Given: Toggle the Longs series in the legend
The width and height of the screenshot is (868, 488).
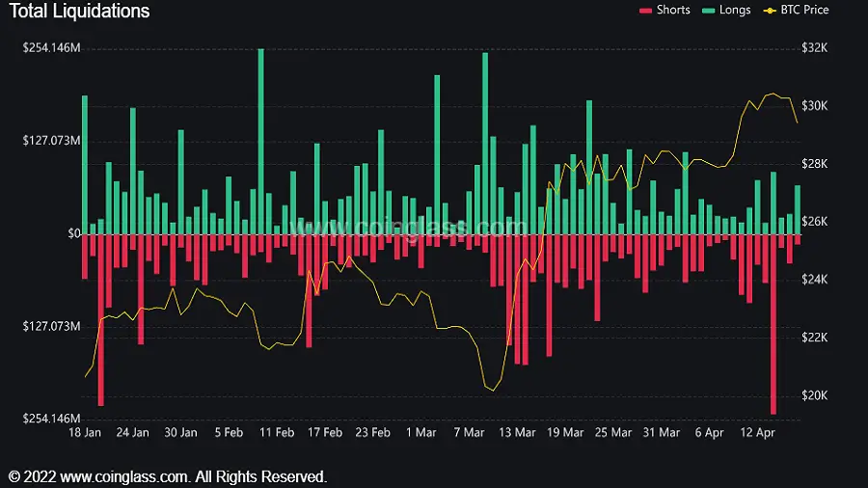Looking at the screenshot, I should coord(735,10).
